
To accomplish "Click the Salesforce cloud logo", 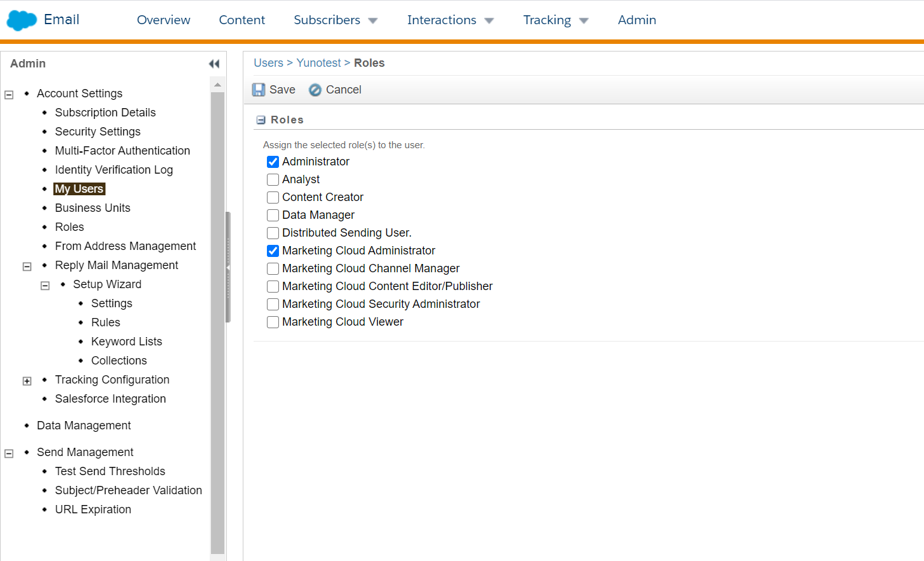I will [20, 20].
